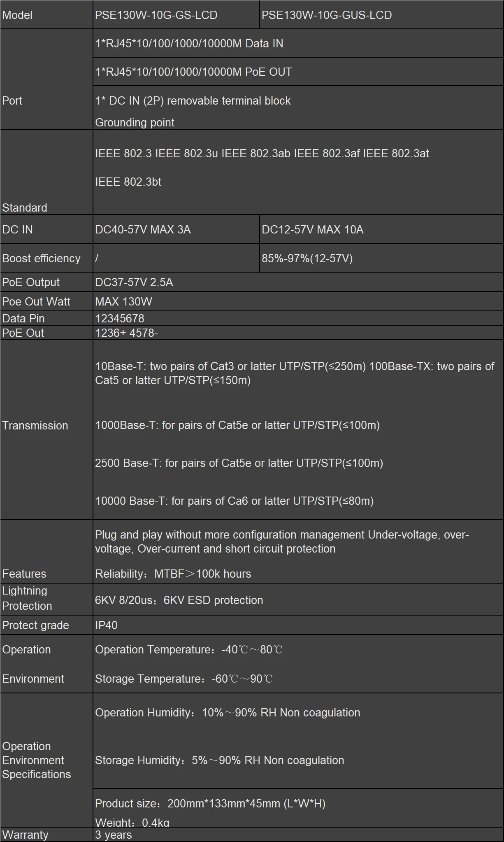
Task: Click the 3 years warranty cell
Action: (x=114, y=835)
